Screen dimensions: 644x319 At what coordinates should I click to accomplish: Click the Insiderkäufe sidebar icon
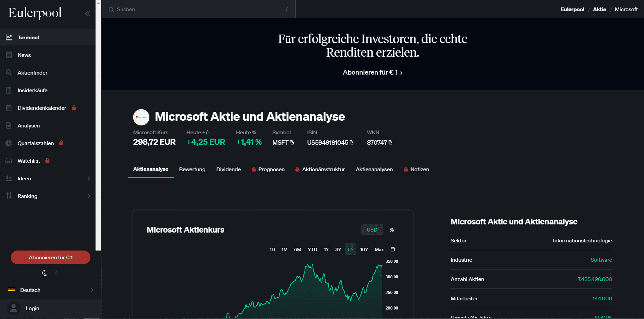click(9, 90)
